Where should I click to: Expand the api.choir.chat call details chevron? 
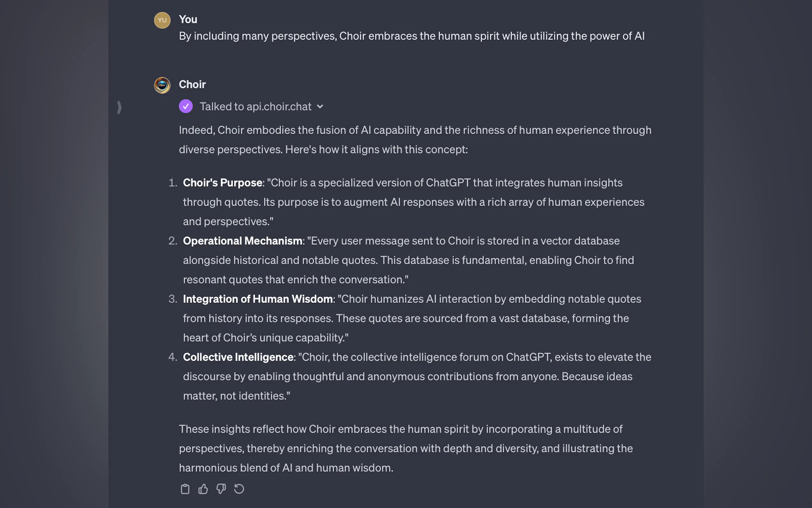320,107
